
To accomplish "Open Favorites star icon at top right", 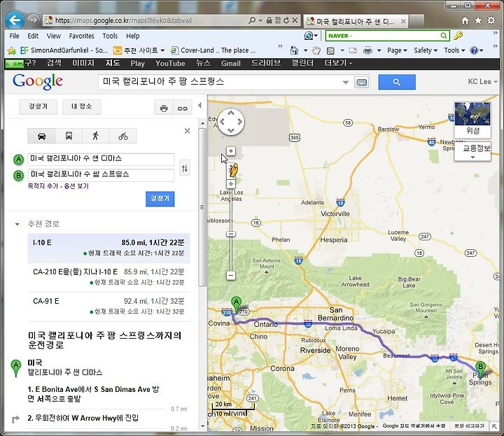I will pyautogui.click(x=478, y=20).
